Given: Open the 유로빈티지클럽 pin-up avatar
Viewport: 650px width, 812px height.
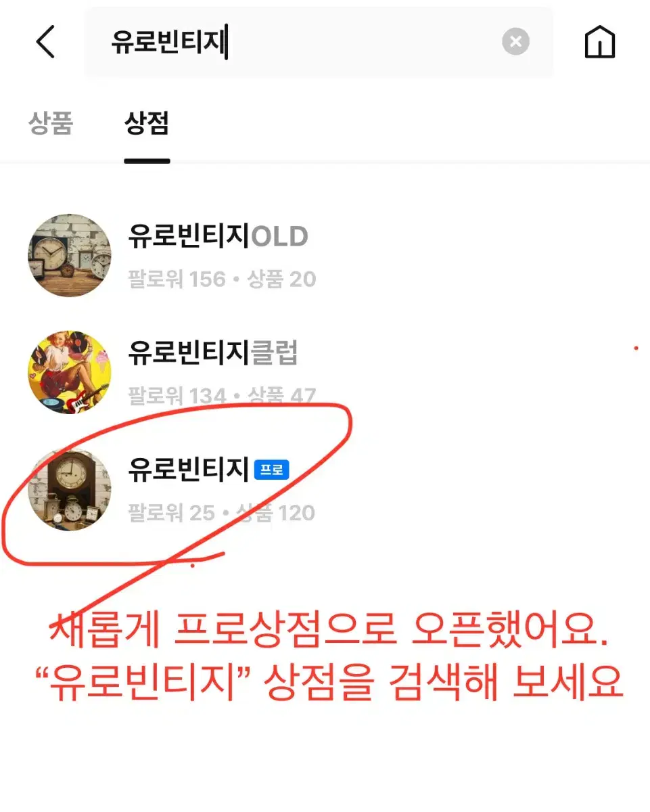Looking at the screenshot, I should (x=70, y=371).
